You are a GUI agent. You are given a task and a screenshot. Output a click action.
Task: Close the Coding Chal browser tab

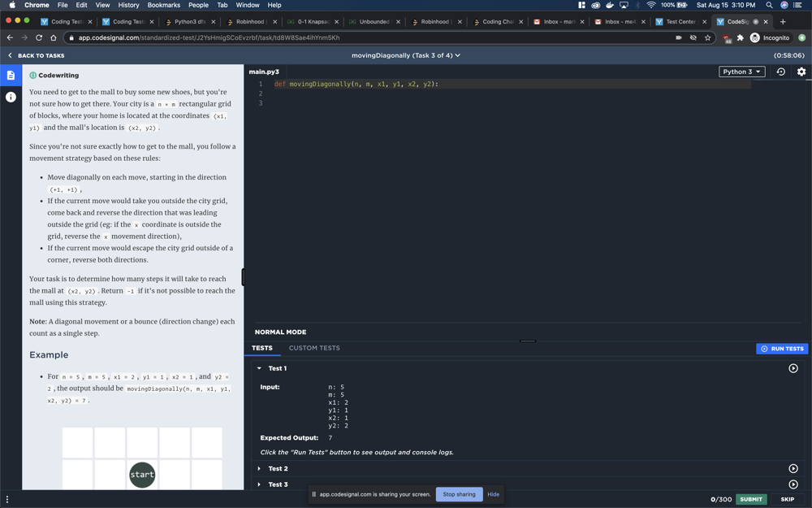click(520, 22)
